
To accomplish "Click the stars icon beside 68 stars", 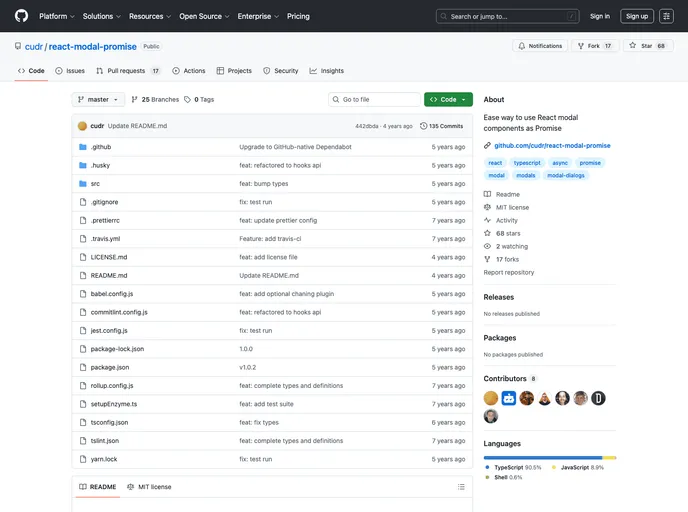I will click(x=487, y=233).
